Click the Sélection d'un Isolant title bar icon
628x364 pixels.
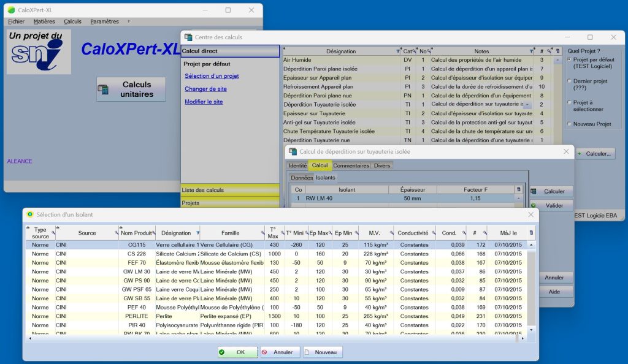(x=30, y=214)
